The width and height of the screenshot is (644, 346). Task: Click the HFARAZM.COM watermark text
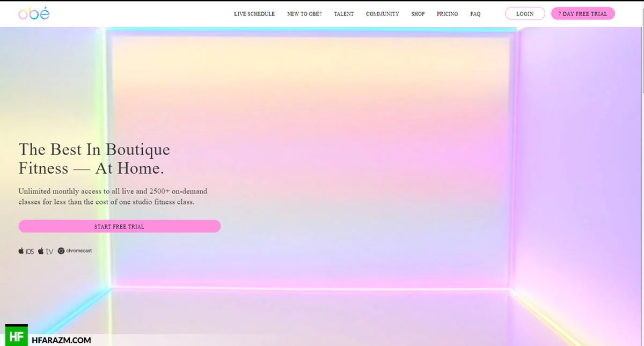click(x=62, y=340)
